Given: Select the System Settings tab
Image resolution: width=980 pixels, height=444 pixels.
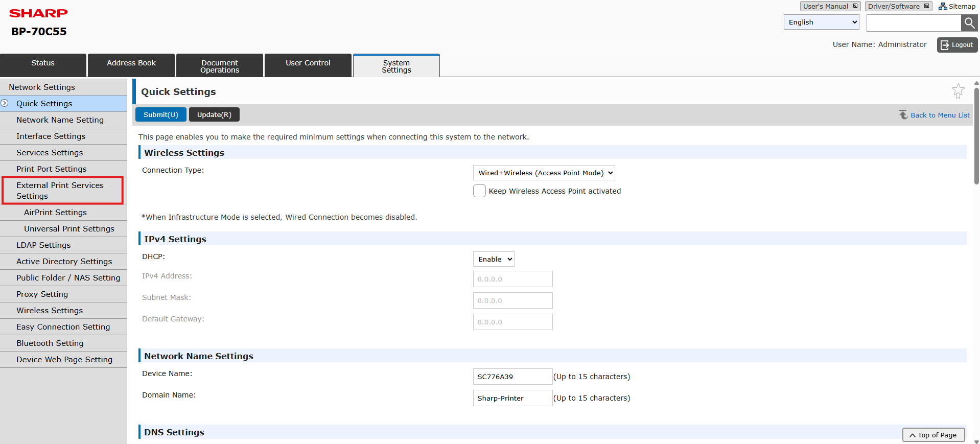Looking at the screenshot, I should (396, 65).
